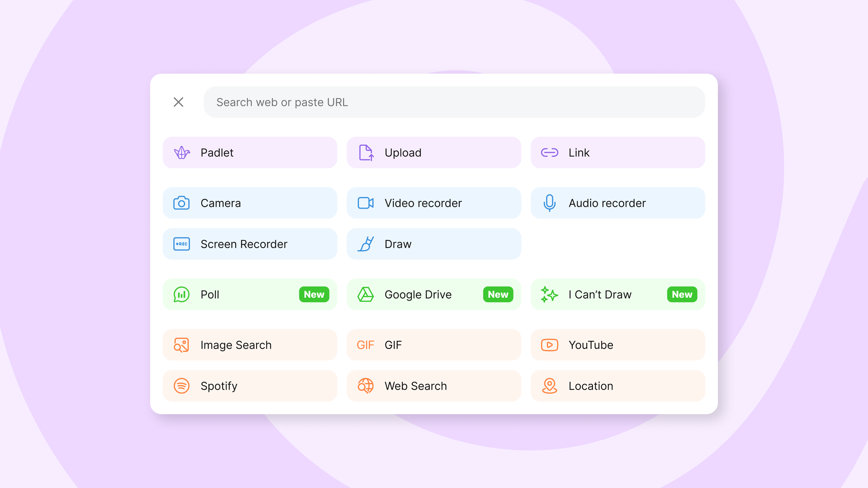Open the Camera icon
868x488 pixels.
pos(181,203)
